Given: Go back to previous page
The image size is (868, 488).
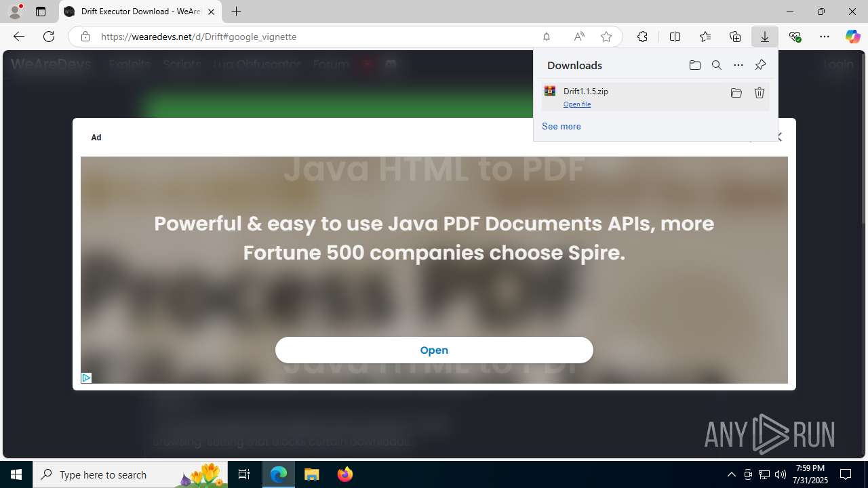Looking at the screenshot, I should [19, 37].
